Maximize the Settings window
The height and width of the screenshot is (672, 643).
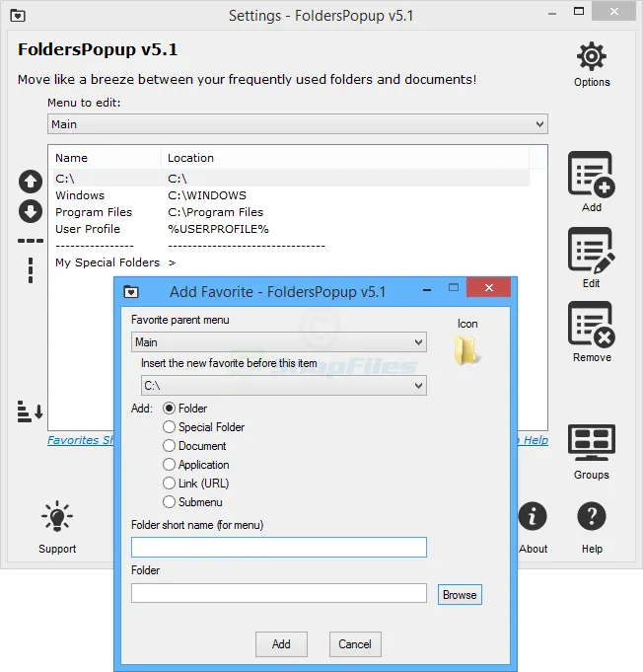coord(579,11)
